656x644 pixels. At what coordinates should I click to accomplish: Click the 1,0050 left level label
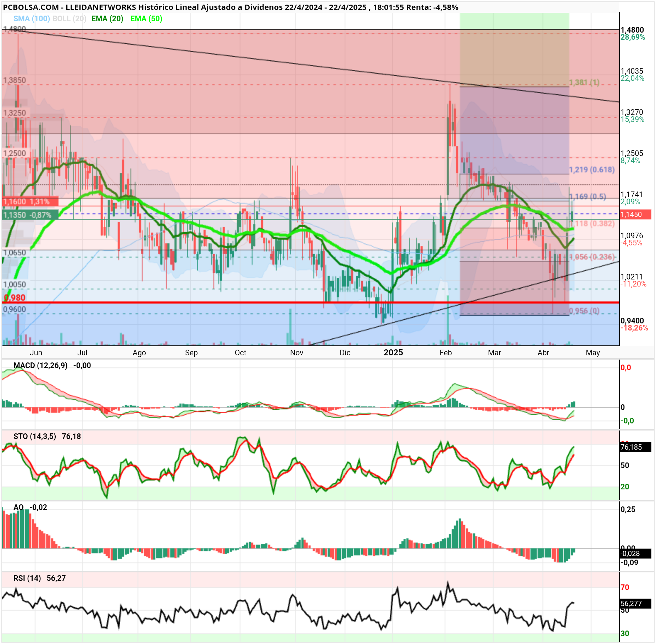[x=15, y=284]
